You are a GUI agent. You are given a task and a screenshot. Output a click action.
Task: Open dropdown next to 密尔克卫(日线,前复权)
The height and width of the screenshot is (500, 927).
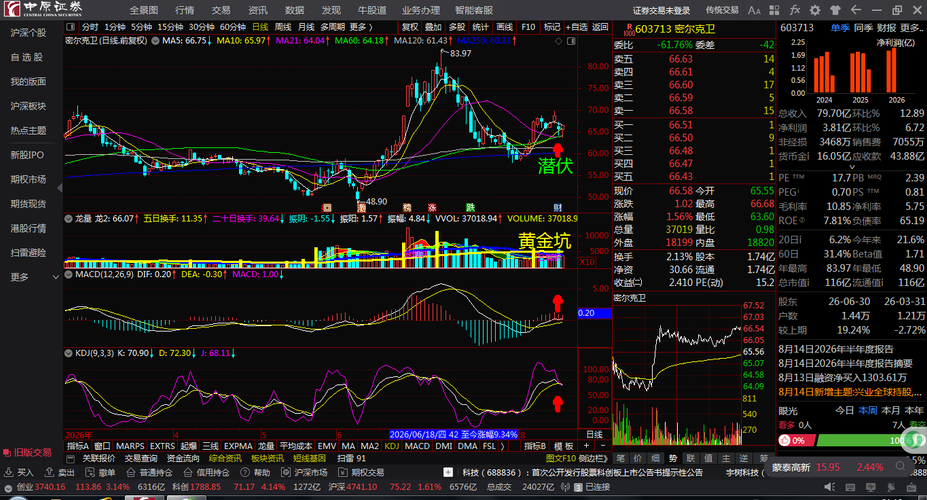[x=155, y=41]
